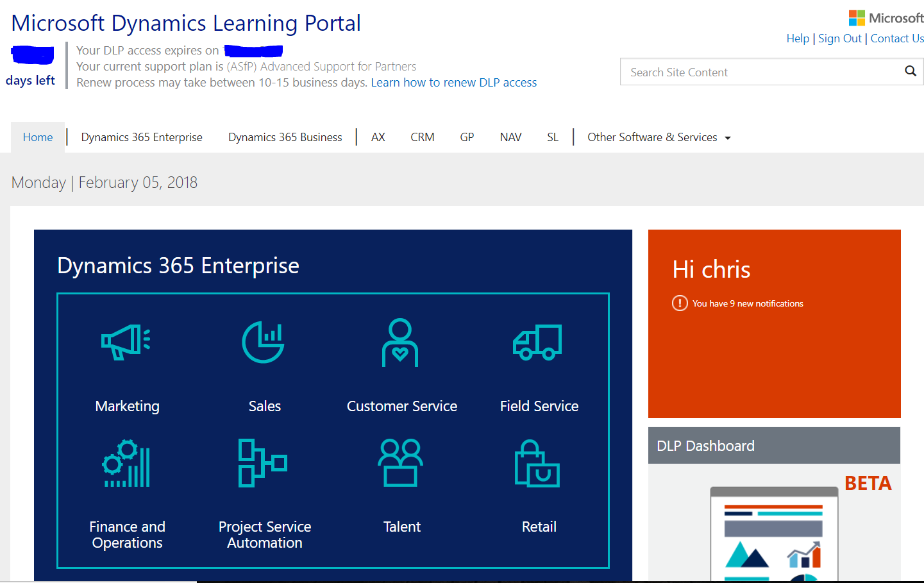The height and width of the screenshot is (583, 924).
Task: Click the Marketing megaphone icon
Action: [x=126, y=342]
